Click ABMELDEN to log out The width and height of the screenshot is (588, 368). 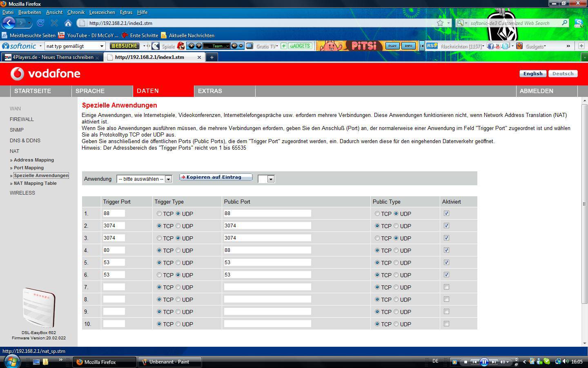[537, 91]
